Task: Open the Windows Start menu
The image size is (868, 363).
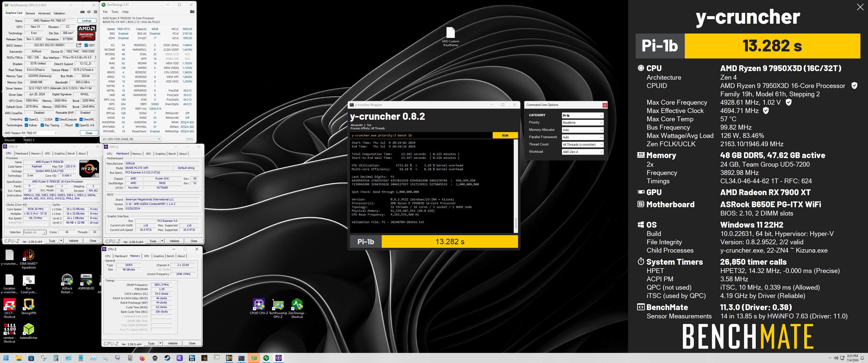Action: (6, 358)
